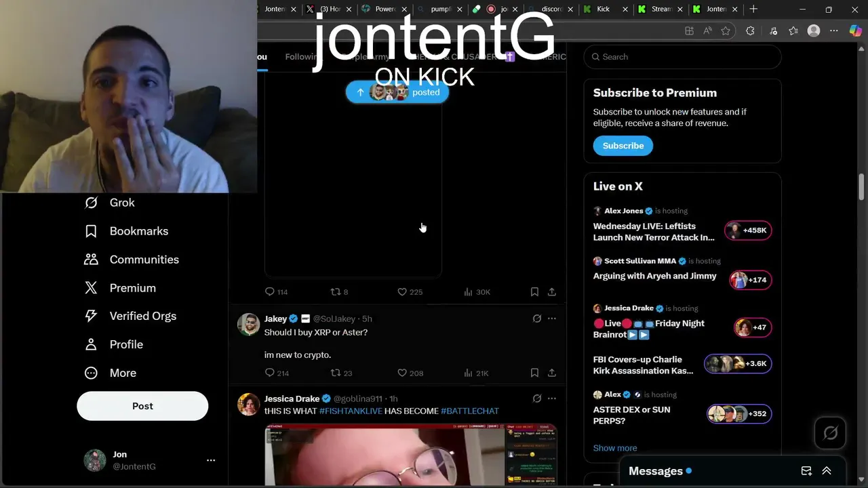Reply to Jakey's XRP or Aster post
Image resolution: width=868 pixels, height=488 pixels.
[x=277, y=373]
